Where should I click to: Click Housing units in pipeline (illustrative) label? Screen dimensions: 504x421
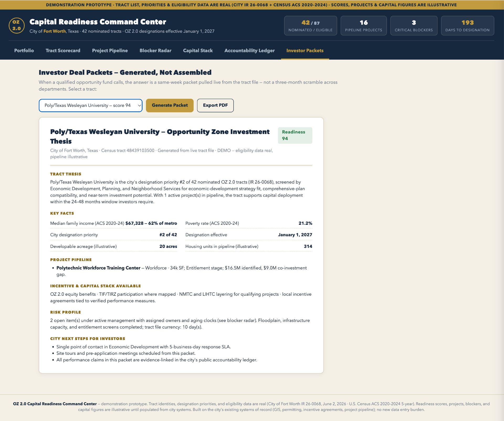(x=222, y=246)
